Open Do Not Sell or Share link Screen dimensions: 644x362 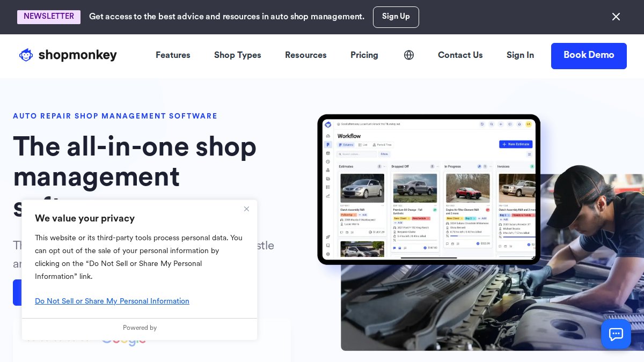pyautogui.click(x=112, y=301)
